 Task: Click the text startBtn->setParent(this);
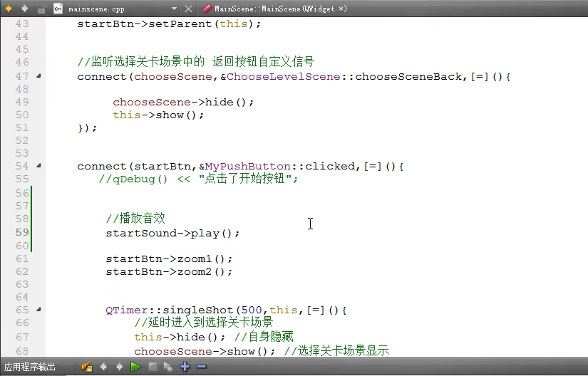(169, 24)
